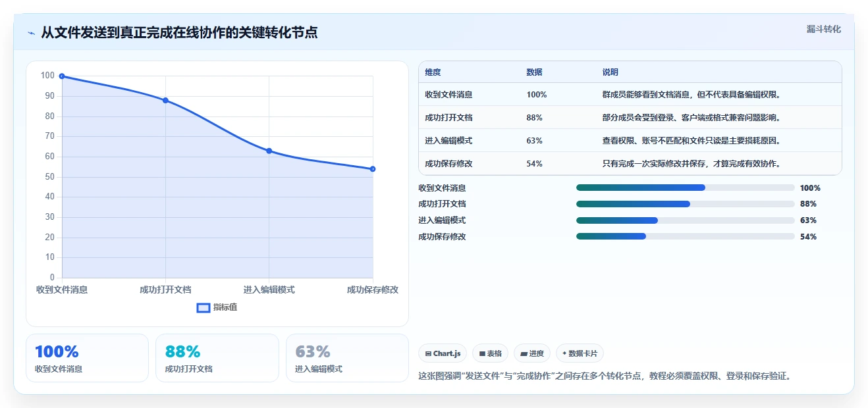This screenshot has height=408, width=868.
Task: Click the description starting 部分成员会受到登录
Action: [x=692, y=118]
